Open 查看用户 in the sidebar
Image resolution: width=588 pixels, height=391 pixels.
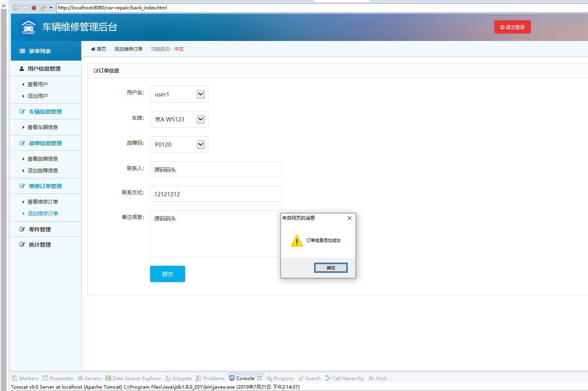pyautogui.click(x=38, y=84)
